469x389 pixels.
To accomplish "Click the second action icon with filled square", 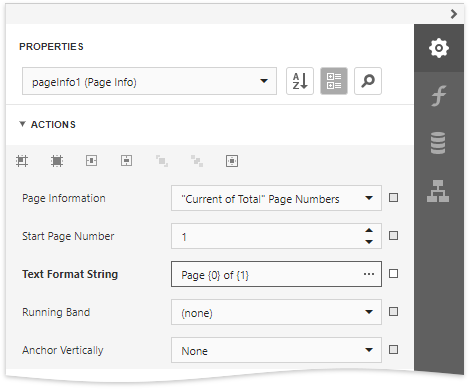I will 57,161.
